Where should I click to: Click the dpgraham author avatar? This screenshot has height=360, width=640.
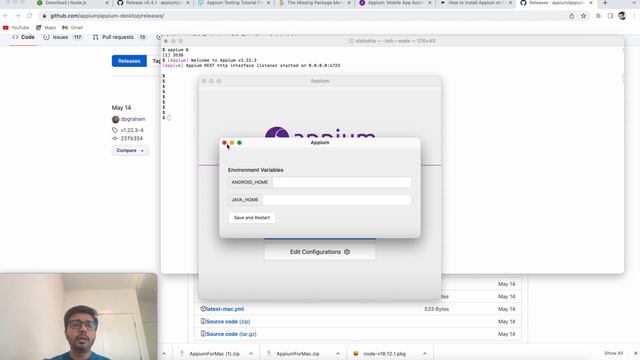[x=116, y=119]
